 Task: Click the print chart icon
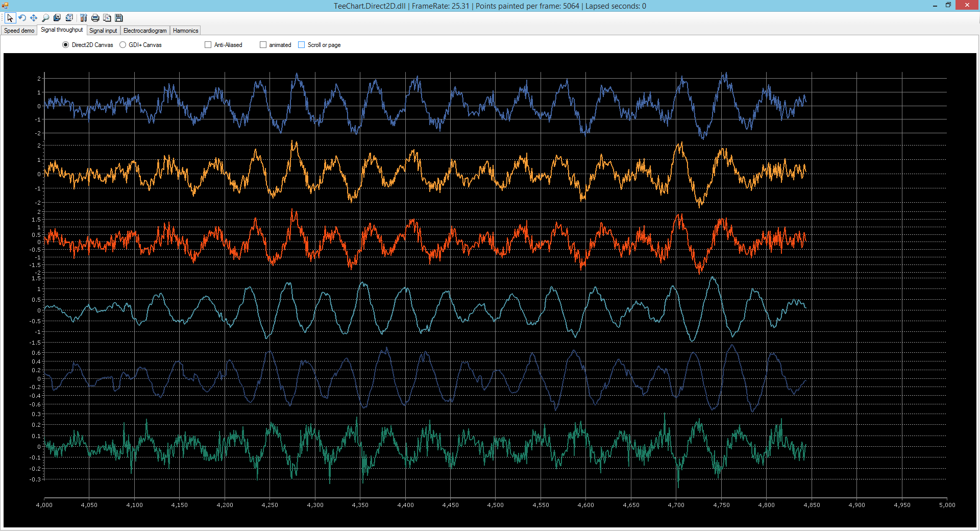click(x=95, y=18)
